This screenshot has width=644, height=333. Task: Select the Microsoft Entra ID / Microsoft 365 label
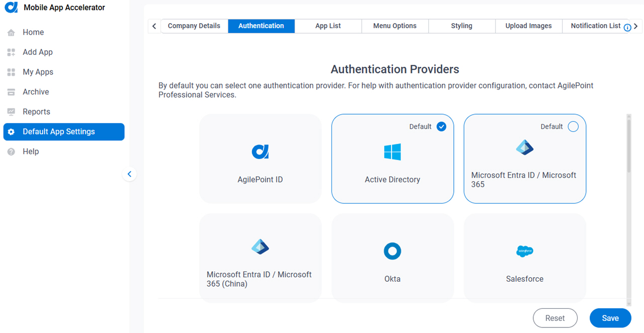click(524, 180)
